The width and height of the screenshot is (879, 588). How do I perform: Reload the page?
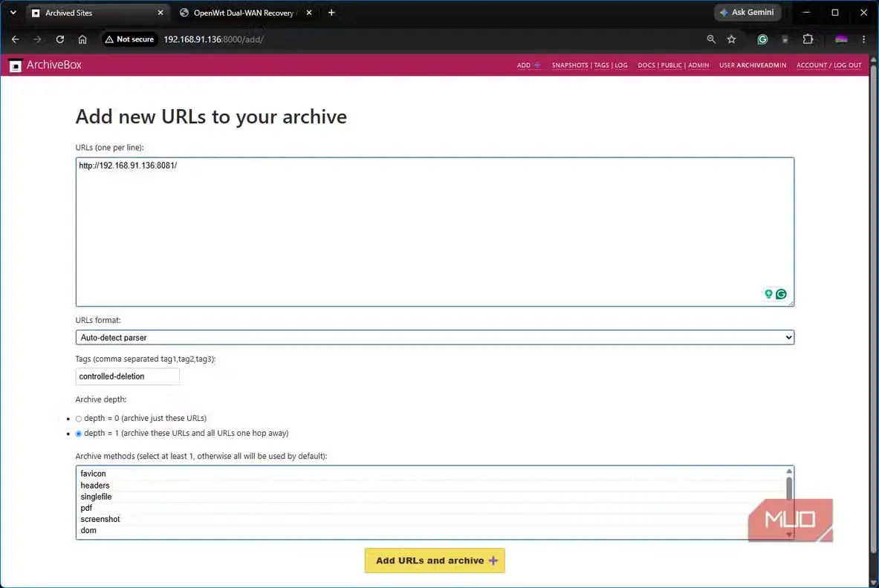click(60, 39)
